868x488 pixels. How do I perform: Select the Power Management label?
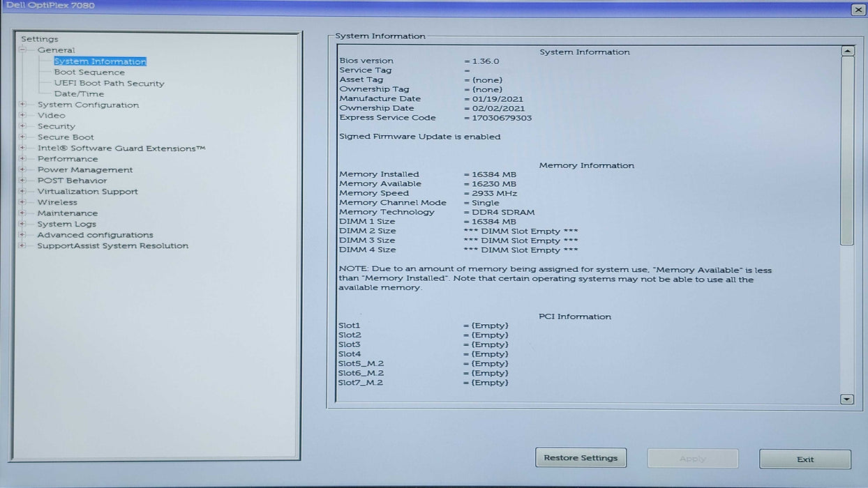[x=84, y=170]
